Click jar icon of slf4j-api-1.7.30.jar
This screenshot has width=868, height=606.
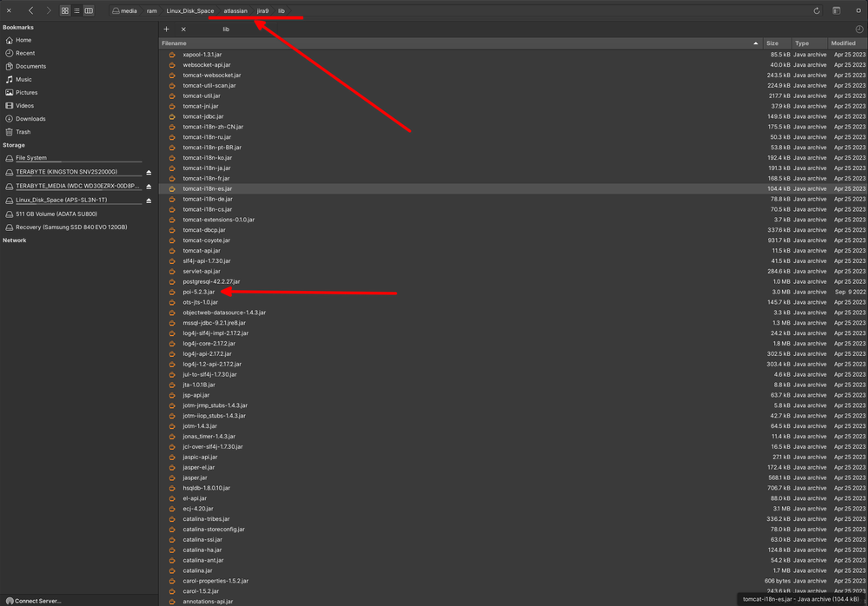[172, 261]
